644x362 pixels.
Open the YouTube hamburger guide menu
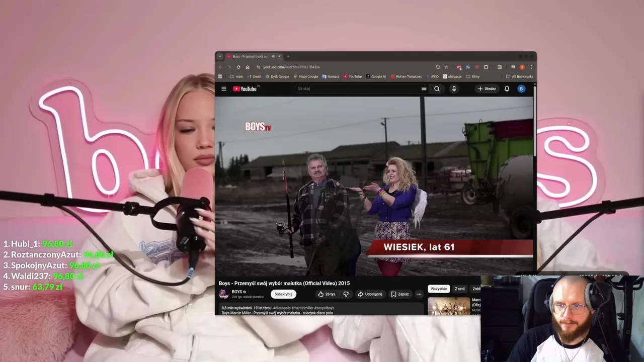[x=224, y=89]
